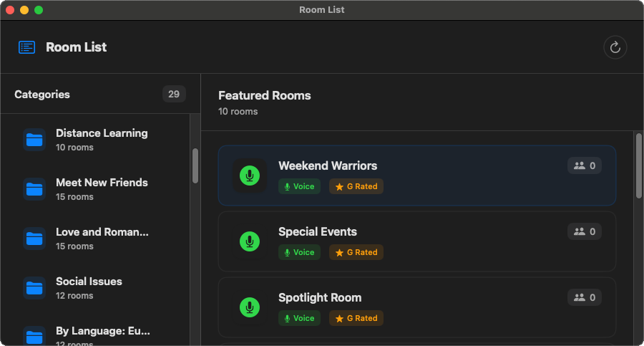Screen dimensions: 644x346
Task: Click the Weekend Warriors user count badge
Action: coord(585,165)
